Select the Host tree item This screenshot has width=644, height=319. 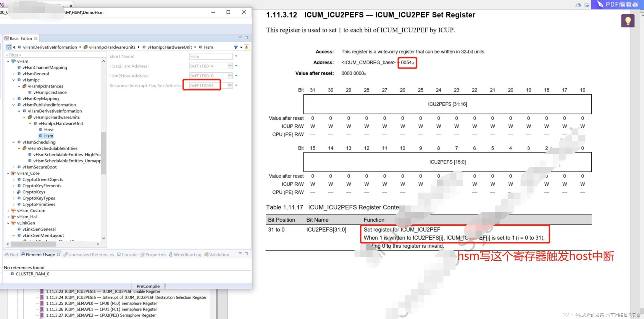point(49,130)
